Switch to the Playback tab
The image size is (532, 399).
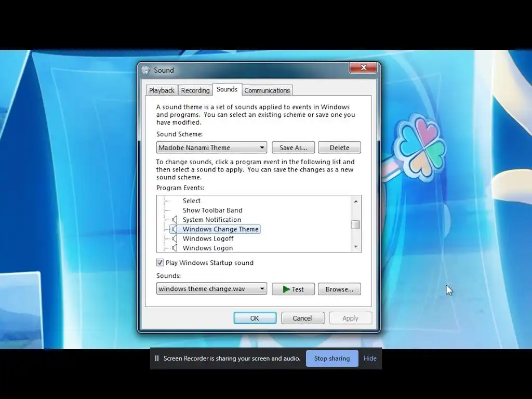click(162, 90)
